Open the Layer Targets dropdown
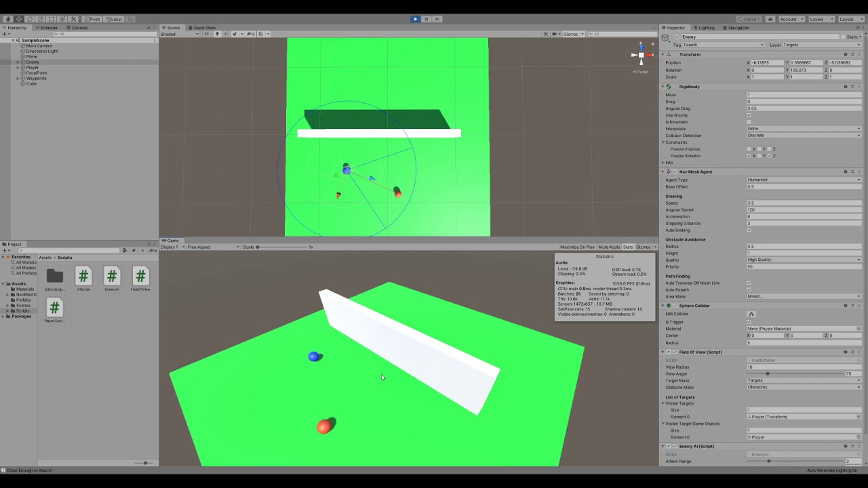Image resolution: width=868 pixels, height=488 pixels. coord(822,45)
